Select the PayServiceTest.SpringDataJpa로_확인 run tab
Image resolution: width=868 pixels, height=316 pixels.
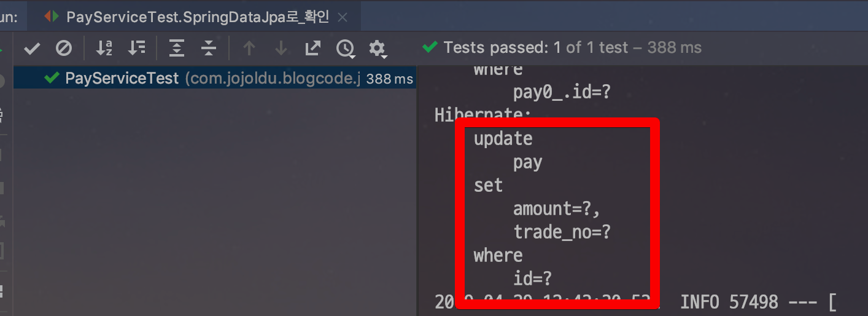click(197, 17)
